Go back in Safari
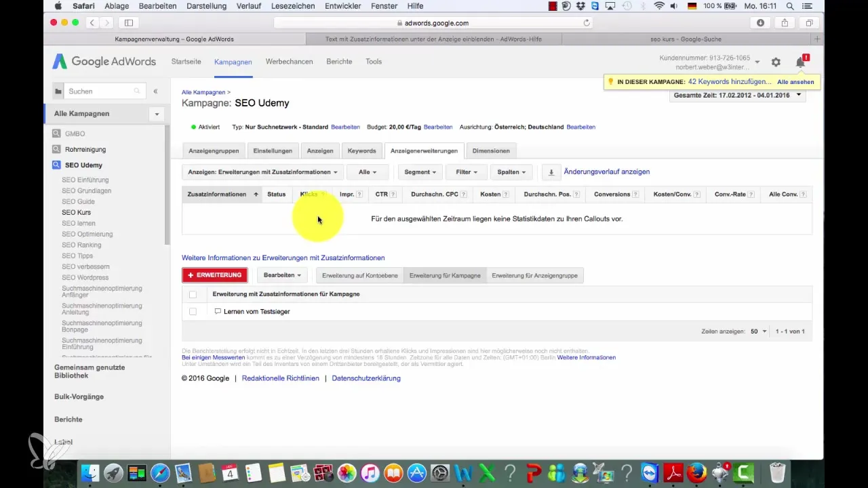Viewport: 868px width, 488px height. 94,22
